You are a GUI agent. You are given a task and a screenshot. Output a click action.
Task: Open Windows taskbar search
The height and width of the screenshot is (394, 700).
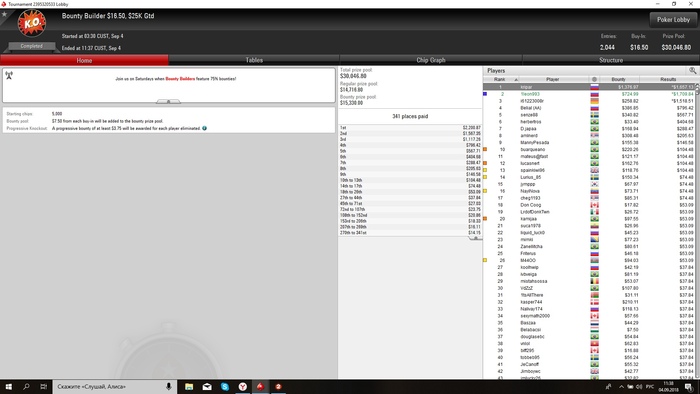pos(26,386)
